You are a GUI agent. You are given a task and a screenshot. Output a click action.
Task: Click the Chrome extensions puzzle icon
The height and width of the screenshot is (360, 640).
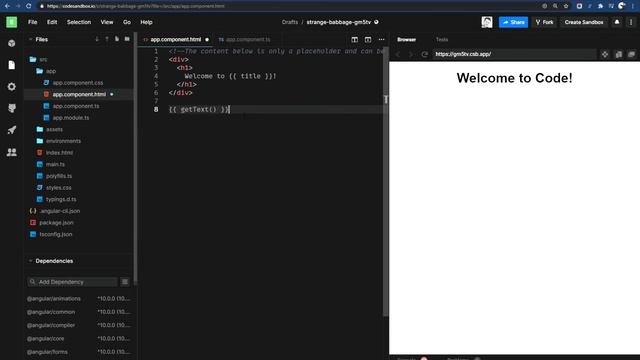tap(600, 6)
